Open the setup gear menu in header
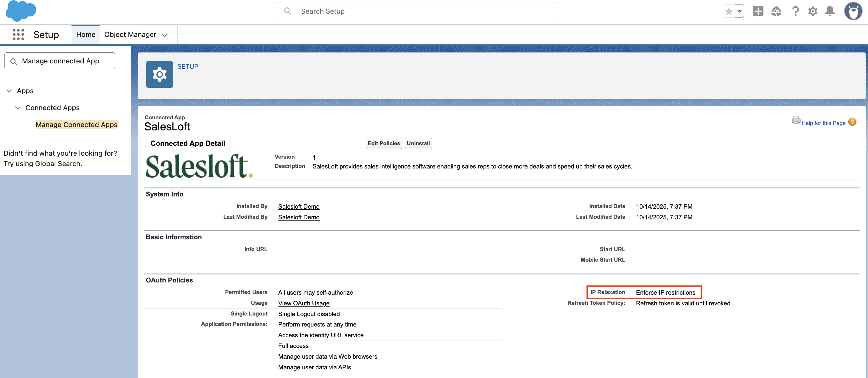This screenshot has height=378, width=868. click(812, 11)
